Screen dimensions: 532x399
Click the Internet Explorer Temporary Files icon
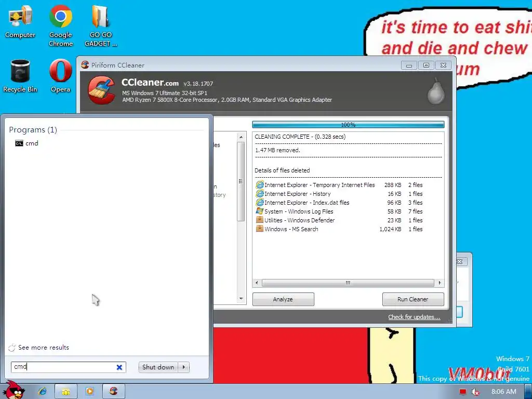pyautogui.click(x=260, y=184)
